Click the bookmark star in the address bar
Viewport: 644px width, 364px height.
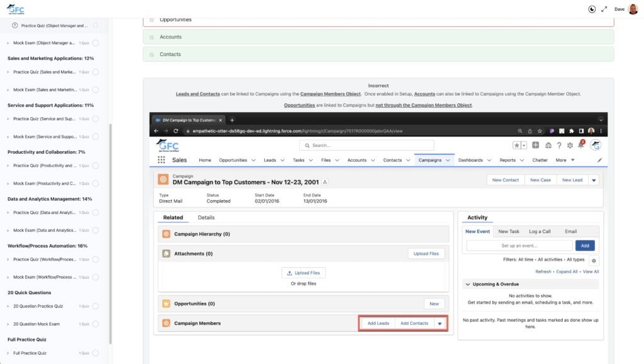540,131
